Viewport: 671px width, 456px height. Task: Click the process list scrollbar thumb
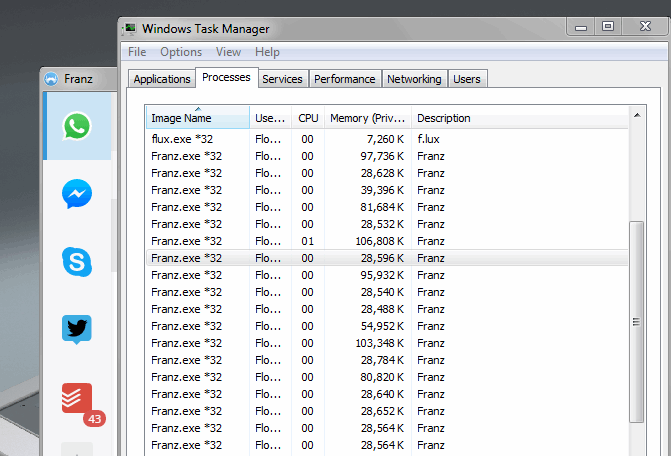(637, 322)
